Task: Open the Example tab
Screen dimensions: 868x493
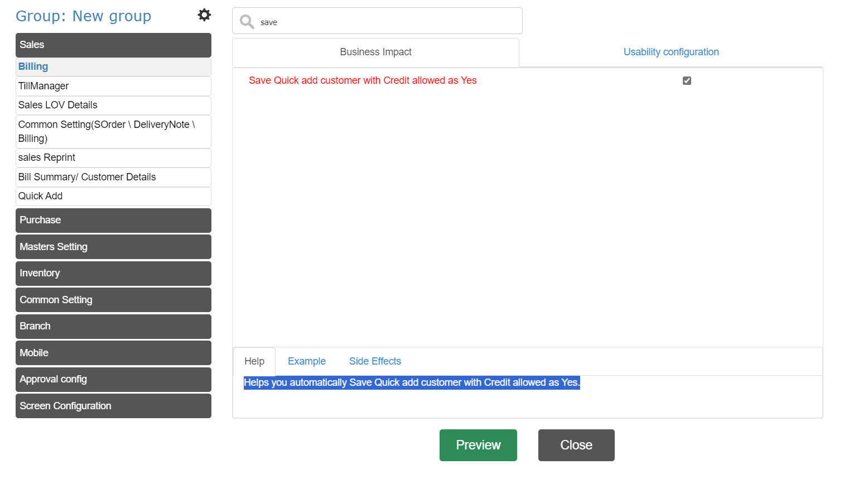Action: click(306, 361)
